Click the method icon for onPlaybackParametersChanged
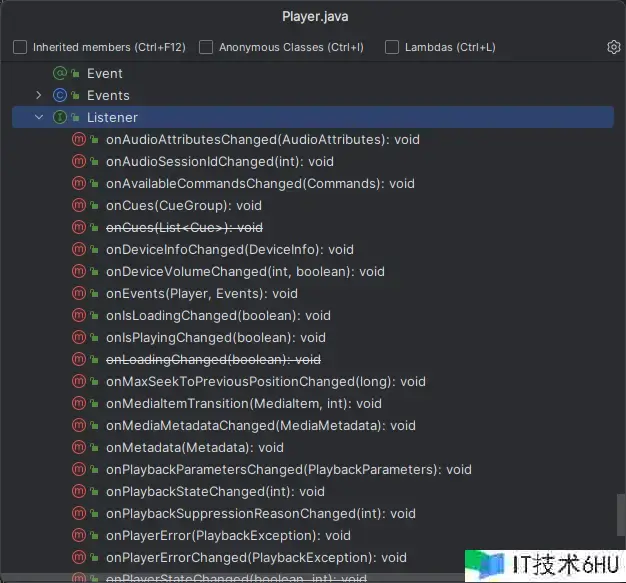Viewport: 626px width, 583px height. (x=79, y=469)
